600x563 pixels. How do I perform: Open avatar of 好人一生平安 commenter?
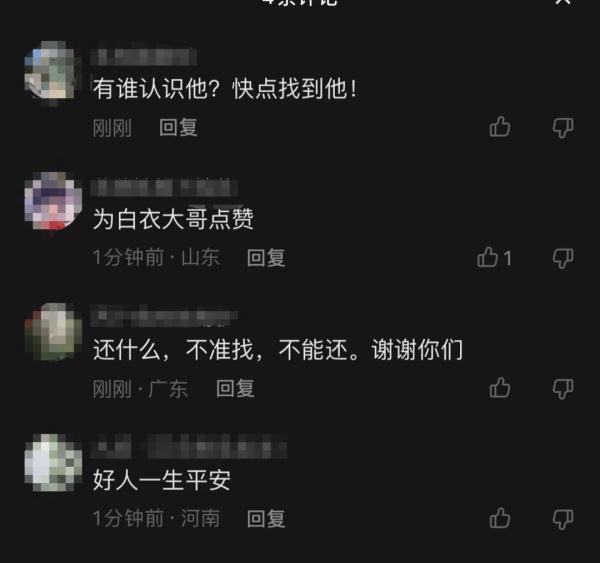point(53,462)
